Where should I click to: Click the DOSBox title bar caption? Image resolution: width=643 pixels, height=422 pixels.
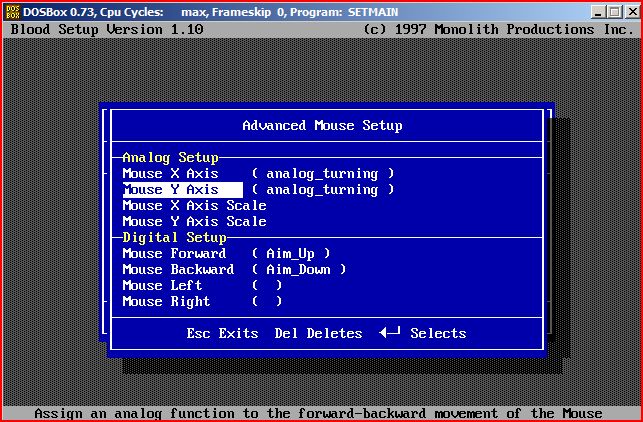(211, 12)
